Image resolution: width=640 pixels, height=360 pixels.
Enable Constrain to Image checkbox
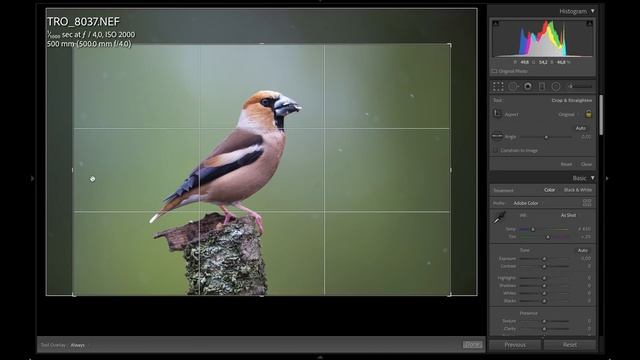(495, 150)
